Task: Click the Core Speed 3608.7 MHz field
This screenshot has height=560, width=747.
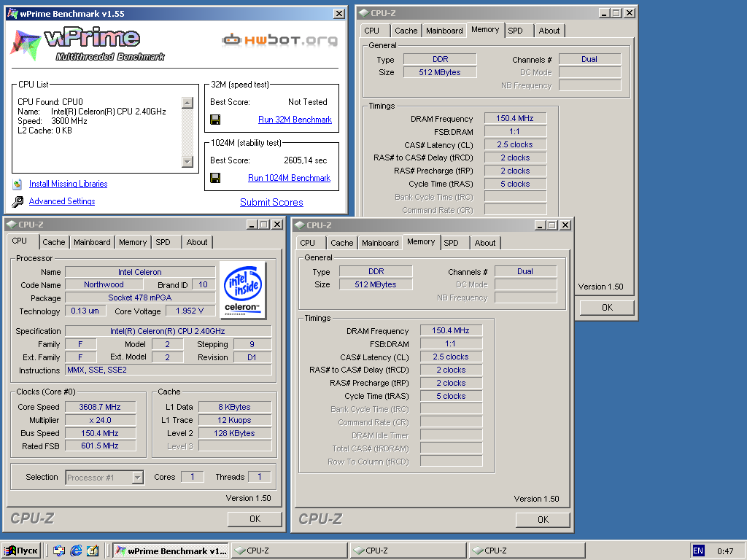Action: 100,407
